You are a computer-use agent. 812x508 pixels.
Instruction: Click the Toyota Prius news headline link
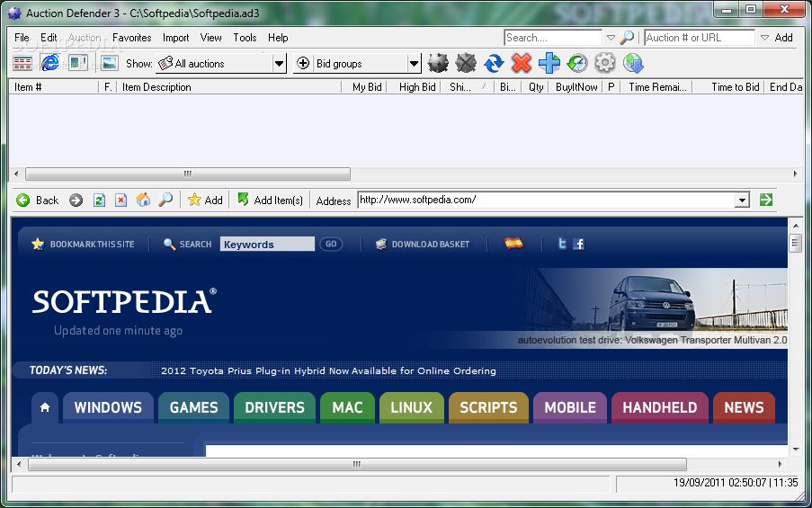[x=328, y=370]
